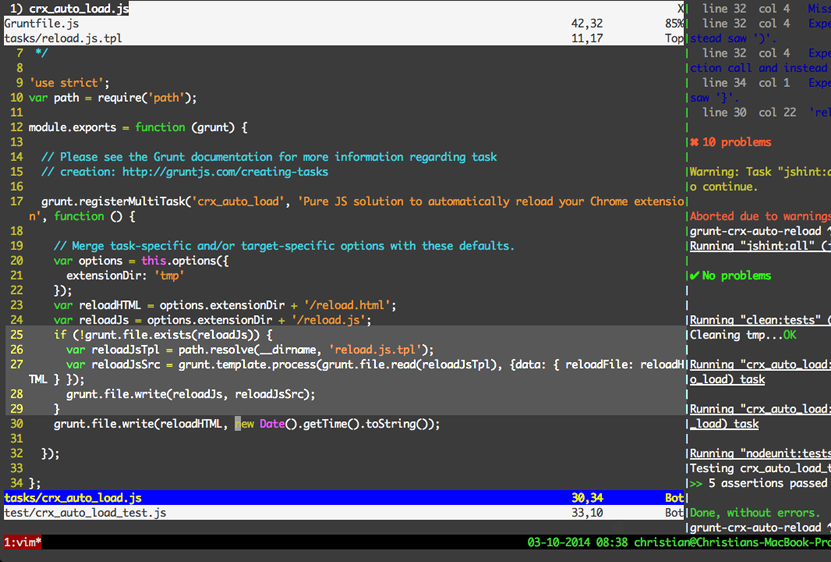
Task: Click grunt.template.process on line 27
Action: click(x=247, y=365)
